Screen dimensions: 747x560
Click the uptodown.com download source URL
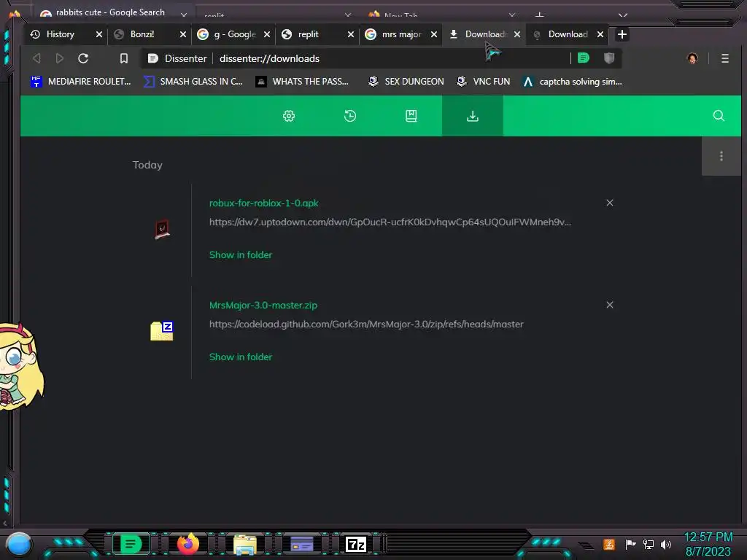[390, 222]
